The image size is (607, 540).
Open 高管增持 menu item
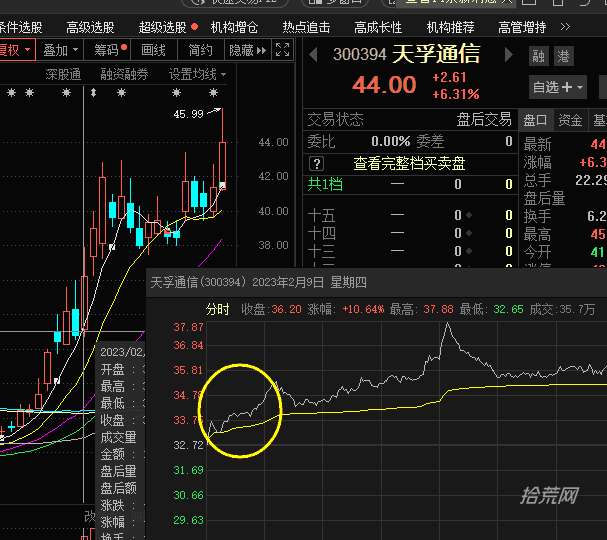(x=522, y=27)
